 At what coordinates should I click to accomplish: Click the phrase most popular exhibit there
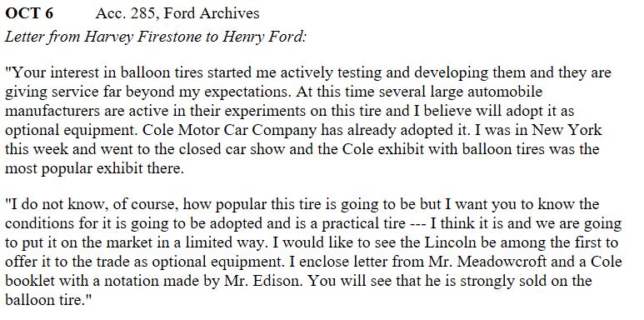tap(94, 168)
